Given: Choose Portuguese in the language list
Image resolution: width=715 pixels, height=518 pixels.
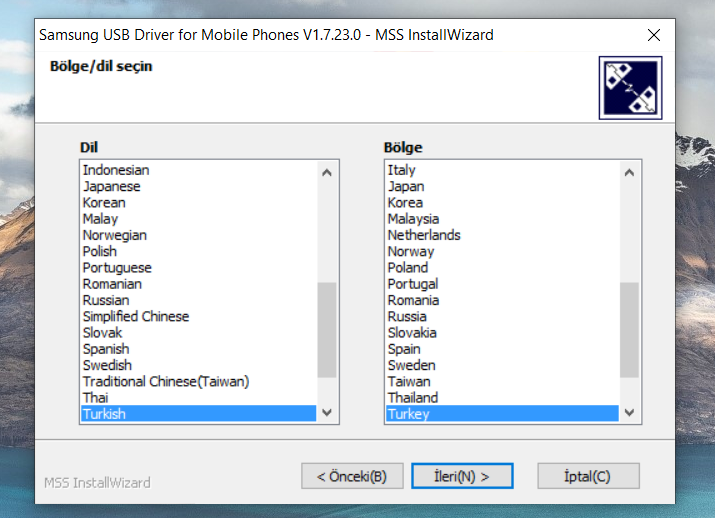Looking at the screenshot, I should 199,268.
